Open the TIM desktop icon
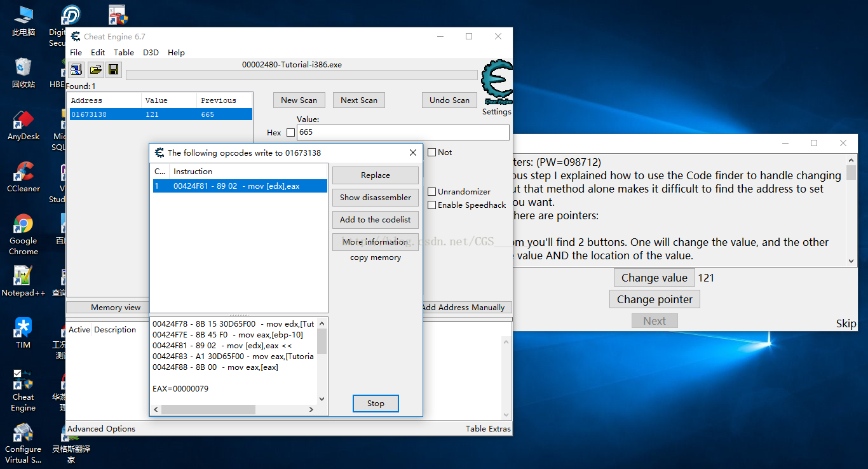 (24, 332)
